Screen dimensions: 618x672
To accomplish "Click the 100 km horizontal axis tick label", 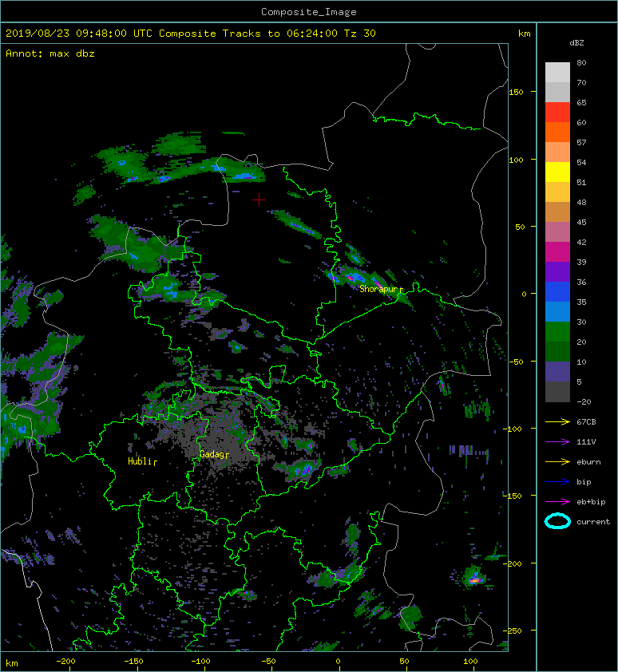I will (x=470, y=662).
